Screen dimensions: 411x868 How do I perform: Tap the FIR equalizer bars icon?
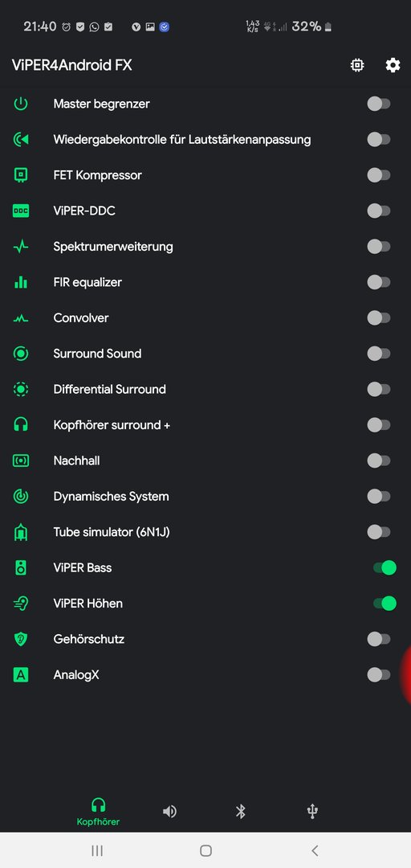pos(20,282)
